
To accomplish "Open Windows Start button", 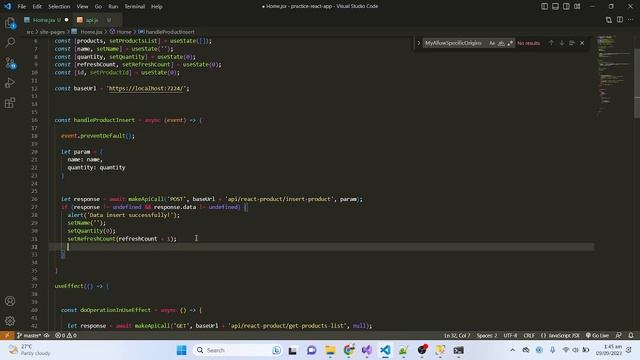I will tap(182, 350).
